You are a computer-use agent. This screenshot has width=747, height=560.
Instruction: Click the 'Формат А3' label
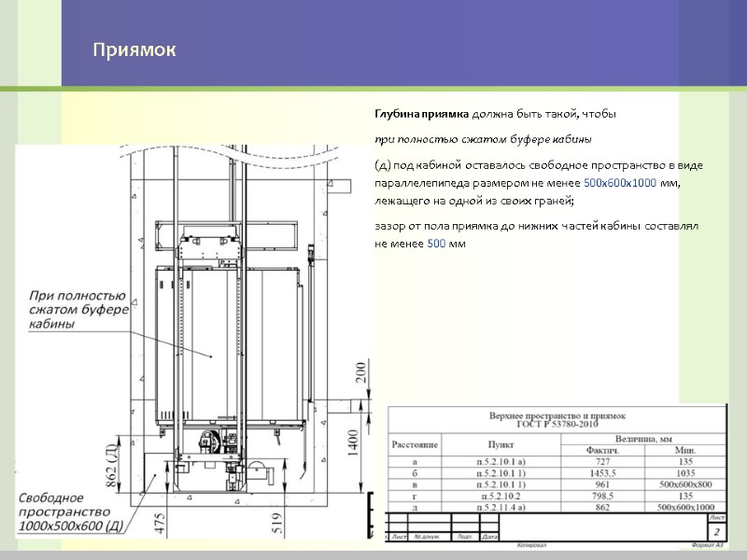pyautogui.click(x=707, y=545)
